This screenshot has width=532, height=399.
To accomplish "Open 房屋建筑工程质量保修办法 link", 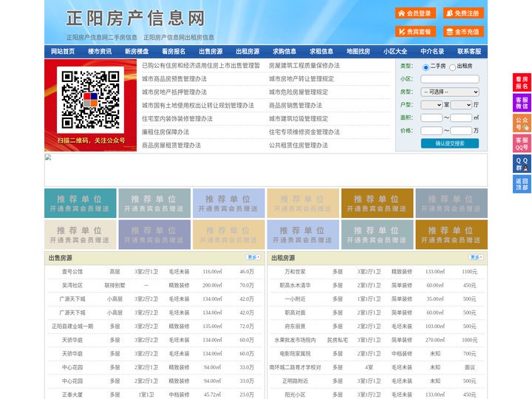I will click(x=304, y=66).
